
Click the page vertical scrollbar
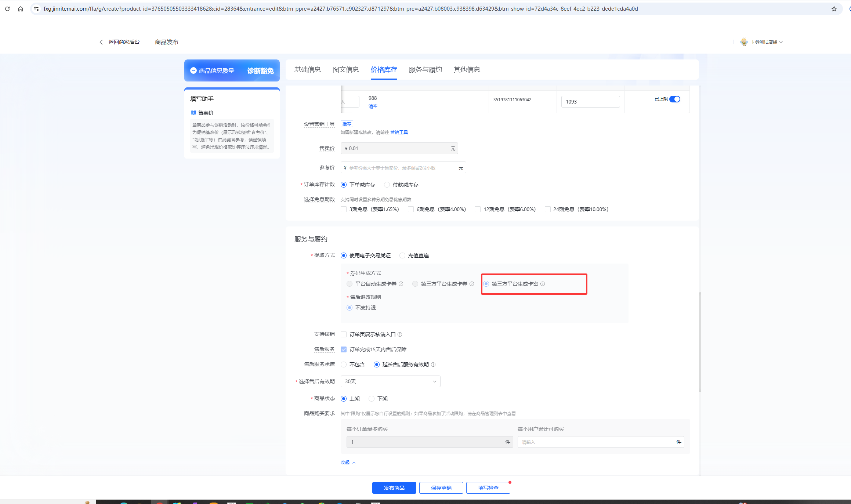700,341
